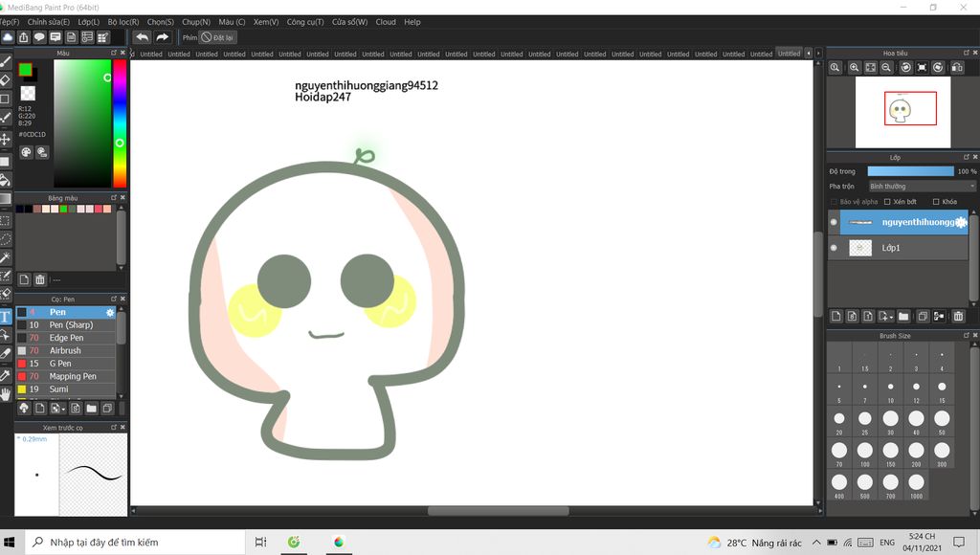Open the Cloud menu
The height and width of the screenshot is (555, 980).
pos(386,22)
